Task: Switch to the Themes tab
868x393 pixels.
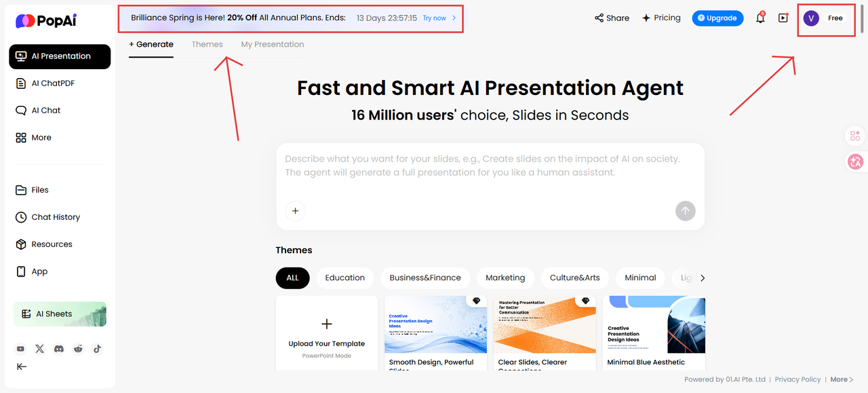Action: point(207,44)
